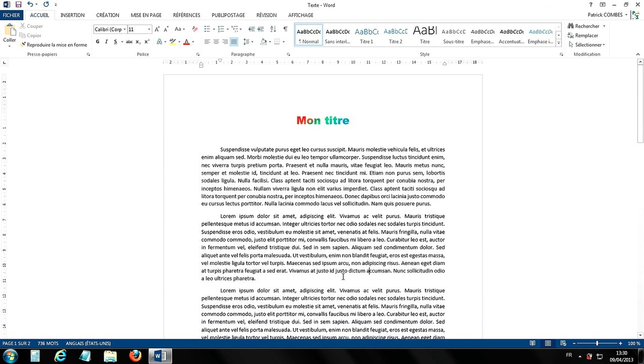644x364 pixels.
Task: Apply the Titre 1 style
Action: pyautogui.click(x=366, y=35)
